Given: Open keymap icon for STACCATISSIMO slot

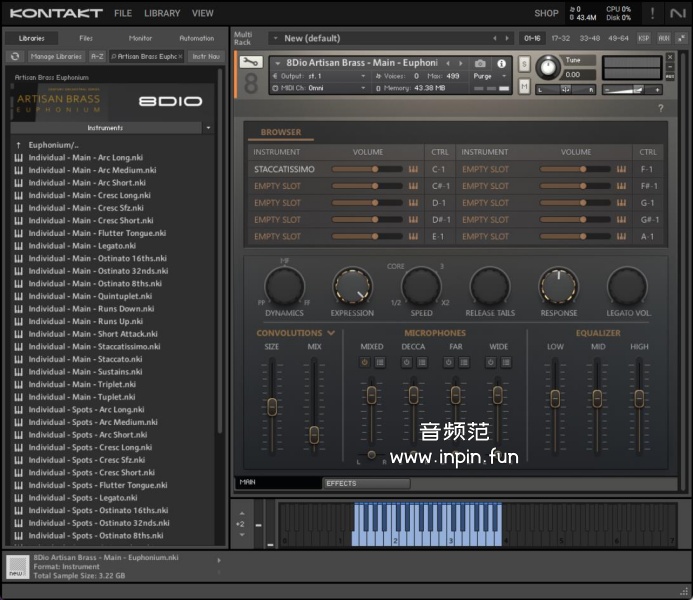Looking at the screenshot, I should pos(412,170).
